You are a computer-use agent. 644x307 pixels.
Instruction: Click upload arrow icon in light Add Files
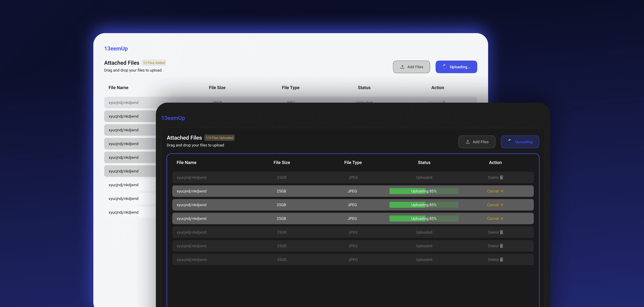[402, 67]
